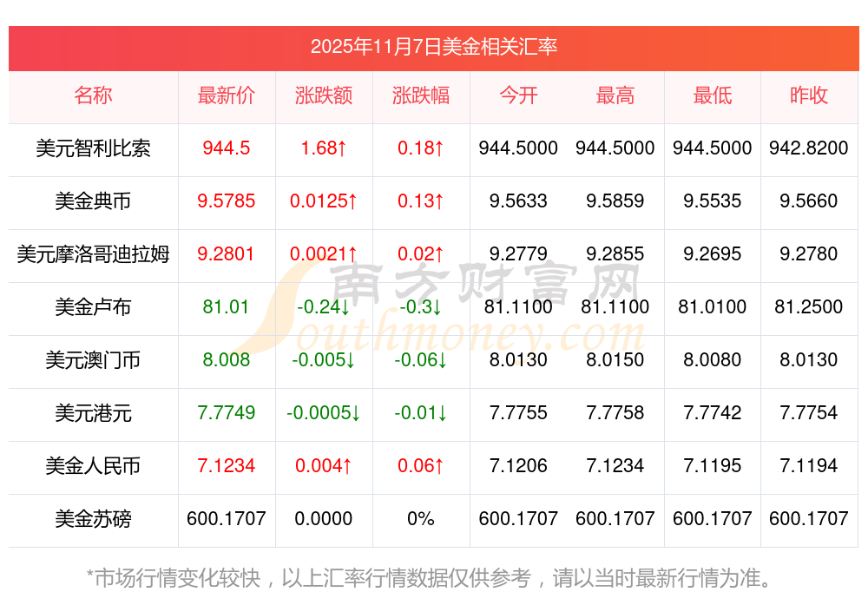Click the row name 美金典币

[x=93, y=201]
